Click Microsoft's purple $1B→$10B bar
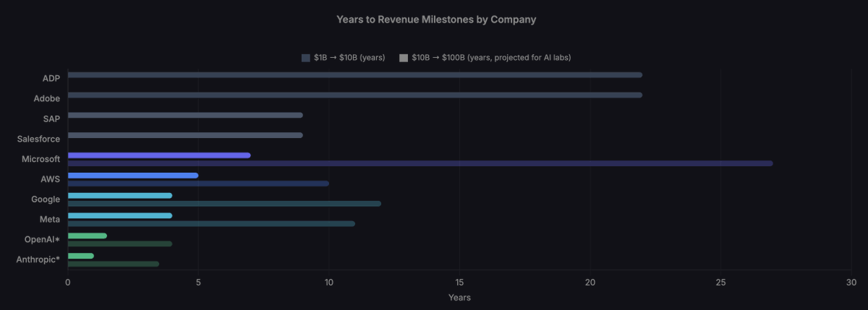The image size is (868, 310). (x=159, y=155)
